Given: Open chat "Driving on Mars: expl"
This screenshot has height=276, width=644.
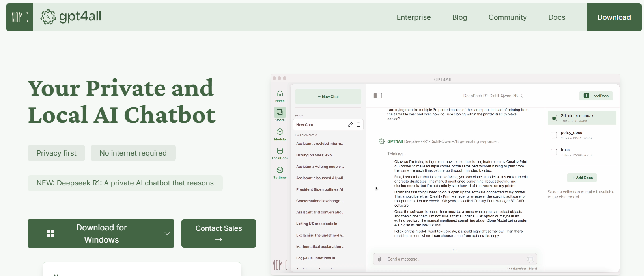Looking at the screenshot, I should point(314,155).
